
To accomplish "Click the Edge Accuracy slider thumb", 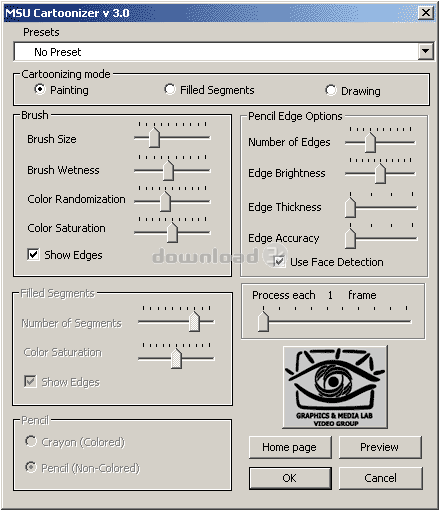I will pos(350,238).
